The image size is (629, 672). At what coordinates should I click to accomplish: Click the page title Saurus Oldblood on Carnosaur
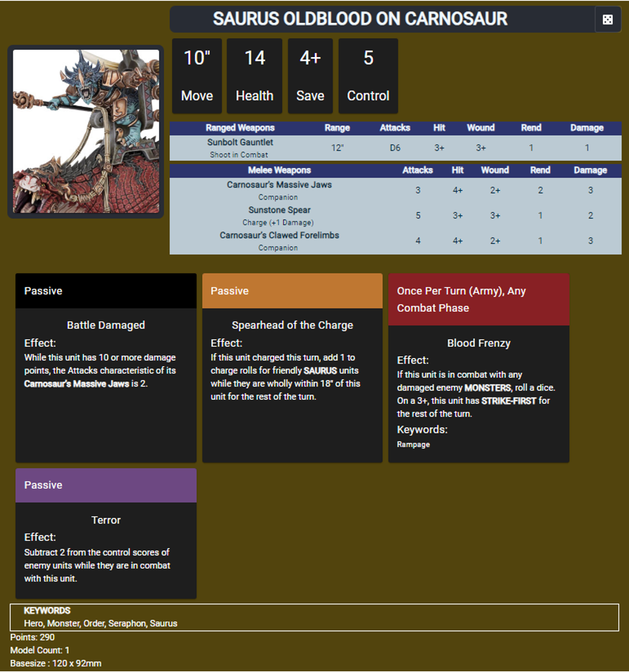(x=360, y=19)
